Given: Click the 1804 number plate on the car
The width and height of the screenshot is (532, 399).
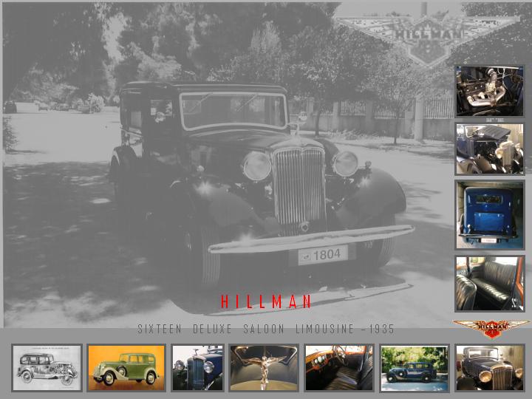Looking at the screenshot, I should coord(323,255).
